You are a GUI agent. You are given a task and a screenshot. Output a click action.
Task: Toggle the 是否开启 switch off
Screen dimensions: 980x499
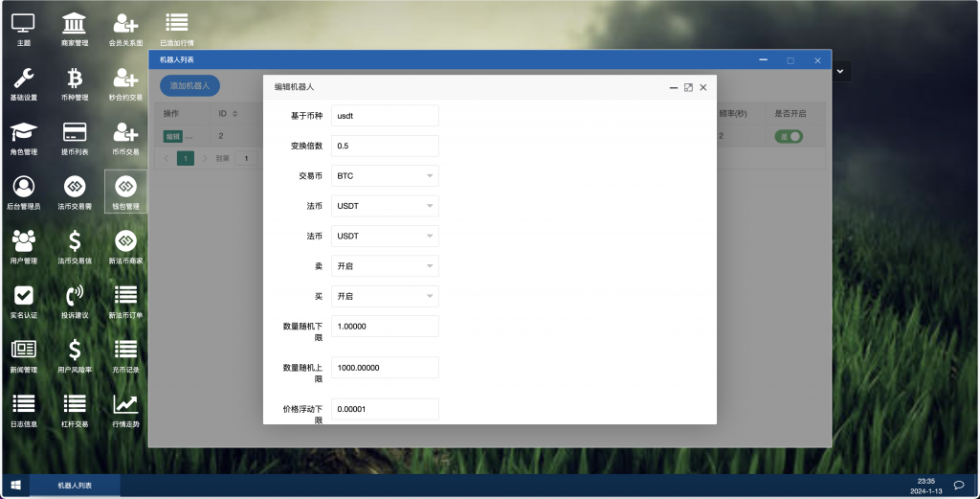point(790,137)
